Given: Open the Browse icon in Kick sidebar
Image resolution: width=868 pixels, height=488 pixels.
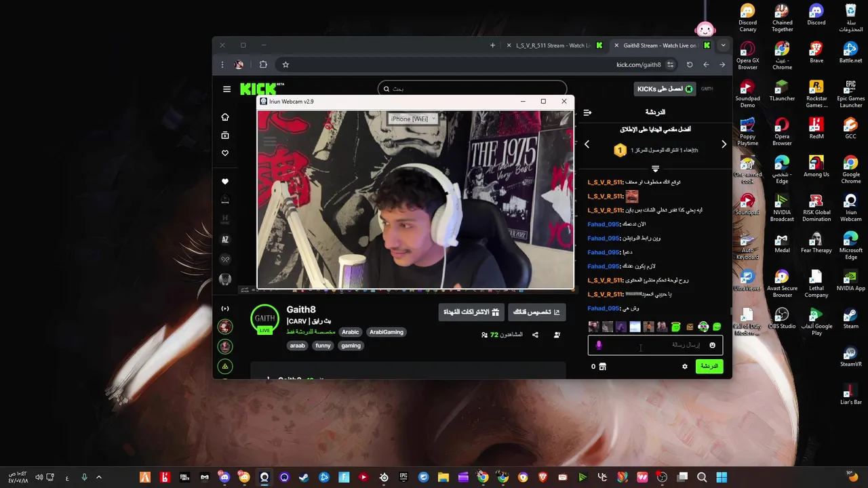Looking at the screenshot, I should coord(225,136).
